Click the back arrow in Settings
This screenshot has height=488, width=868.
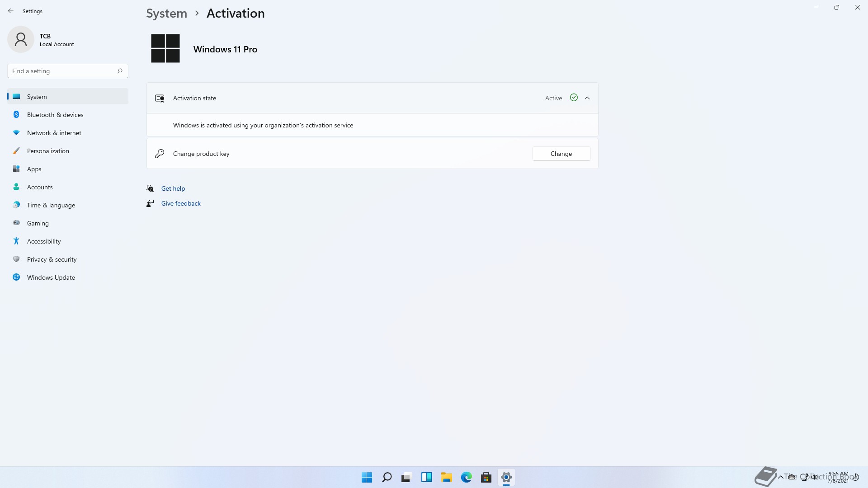click(11, 11)
